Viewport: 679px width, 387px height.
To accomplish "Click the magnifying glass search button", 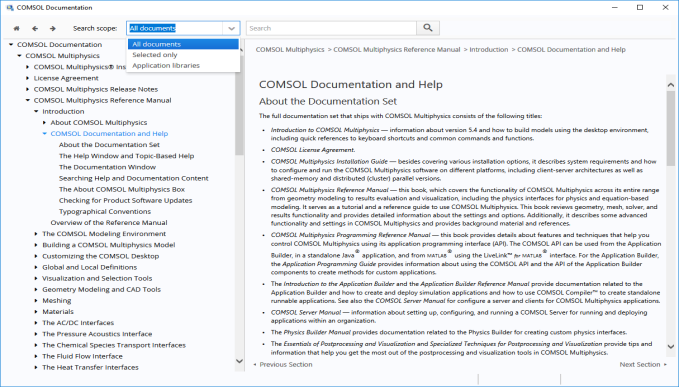I will pos(428,28).
